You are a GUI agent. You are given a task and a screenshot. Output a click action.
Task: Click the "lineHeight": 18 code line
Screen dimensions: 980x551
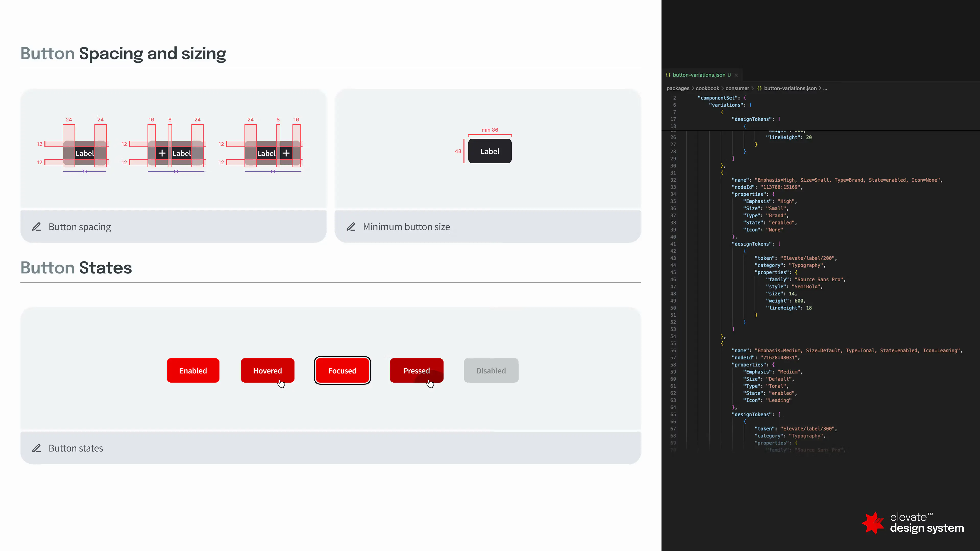789,308
